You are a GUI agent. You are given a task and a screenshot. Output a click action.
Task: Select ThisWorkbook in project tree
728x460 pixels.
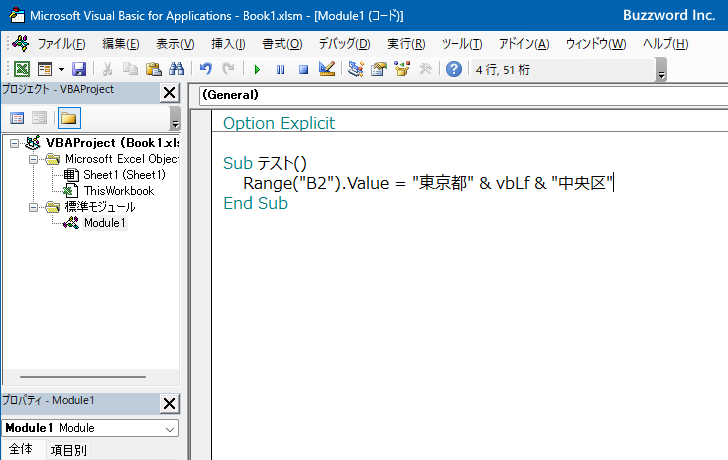tap(119, 191)
